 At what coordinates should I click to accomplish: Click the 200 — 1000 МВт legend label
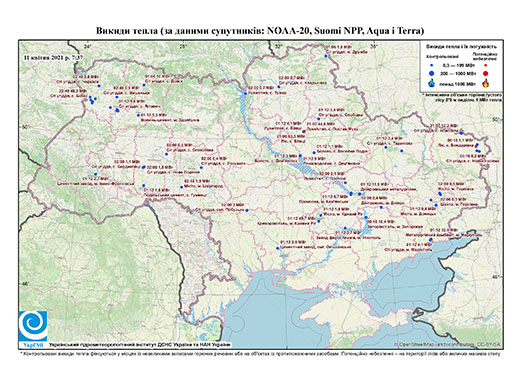[457, 73]
